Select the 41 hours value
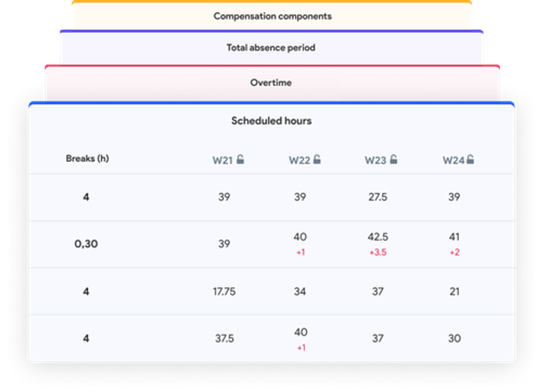The height and width of the screenshot is (392, 542). click(454, 237)
